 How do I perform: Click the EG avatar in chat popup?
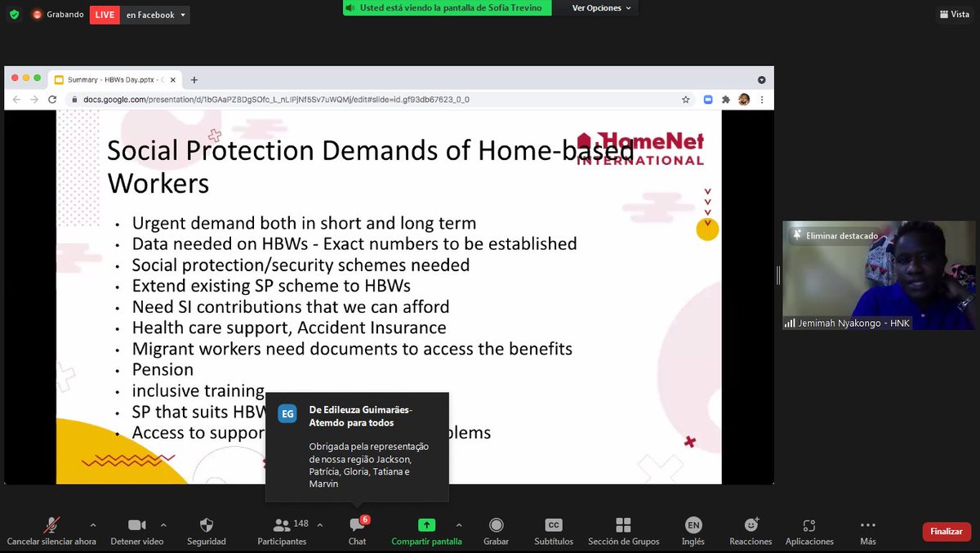tap(287, 414)
